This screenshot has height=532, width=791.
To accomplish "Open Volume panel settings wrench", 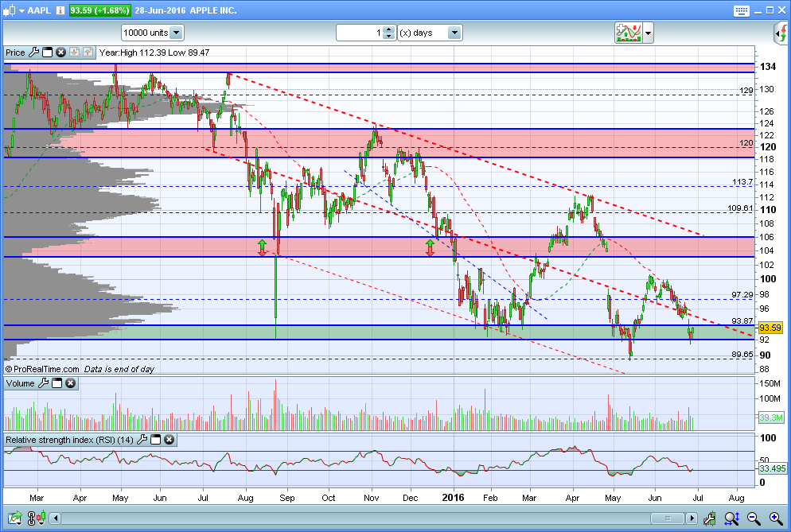I will (44, 383).
